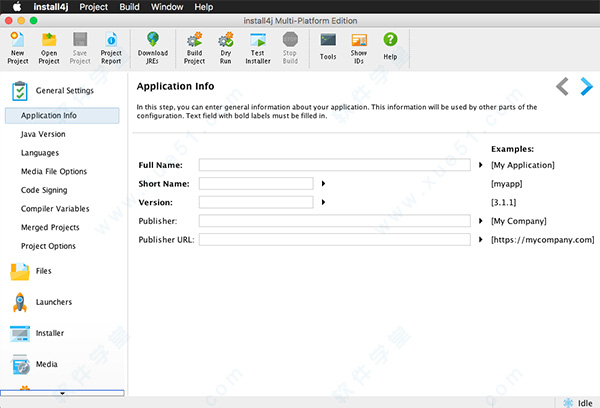The height and width of the screenshot is (408, 600).
Task: Expand arrow next to Short Name field
Action: pos(323,184)
